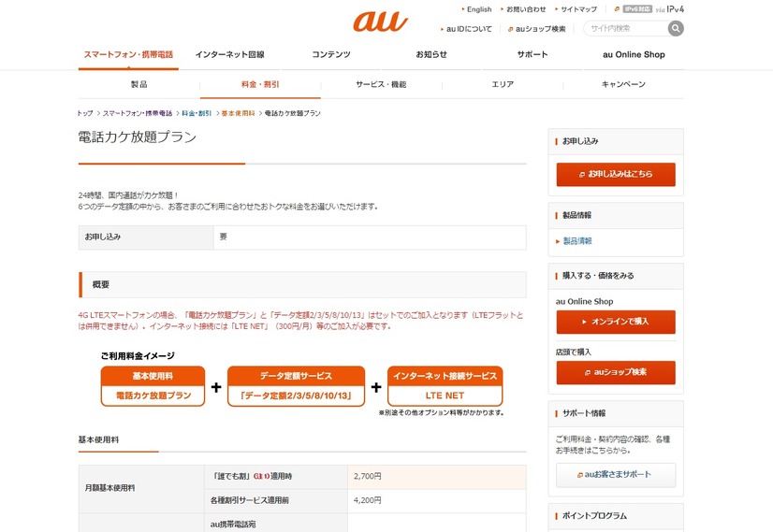Select the サポート tab
Viewport: 773px width, 532px height.
532,54
